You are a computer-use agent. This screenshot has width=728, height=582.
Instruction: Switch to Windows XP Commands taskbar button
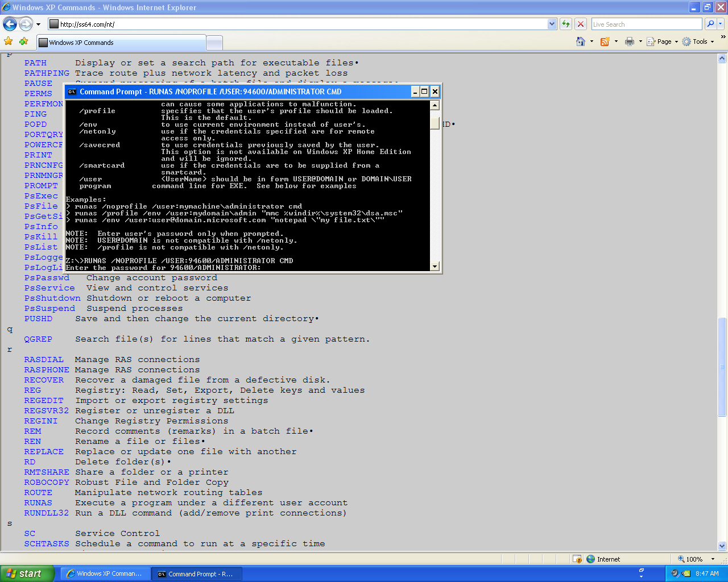105,573
